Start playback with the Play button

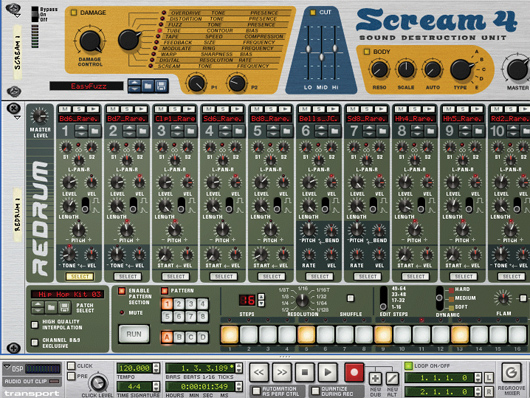(328, 372)
